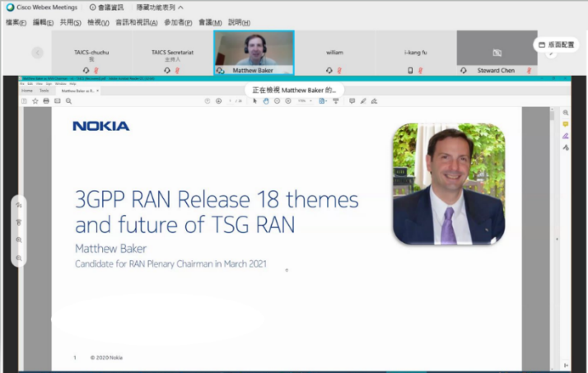Viewport: 588px width, 373px height.
Task: Select the william participant tile
Action: pyautogui.click(x=334, y=53)
